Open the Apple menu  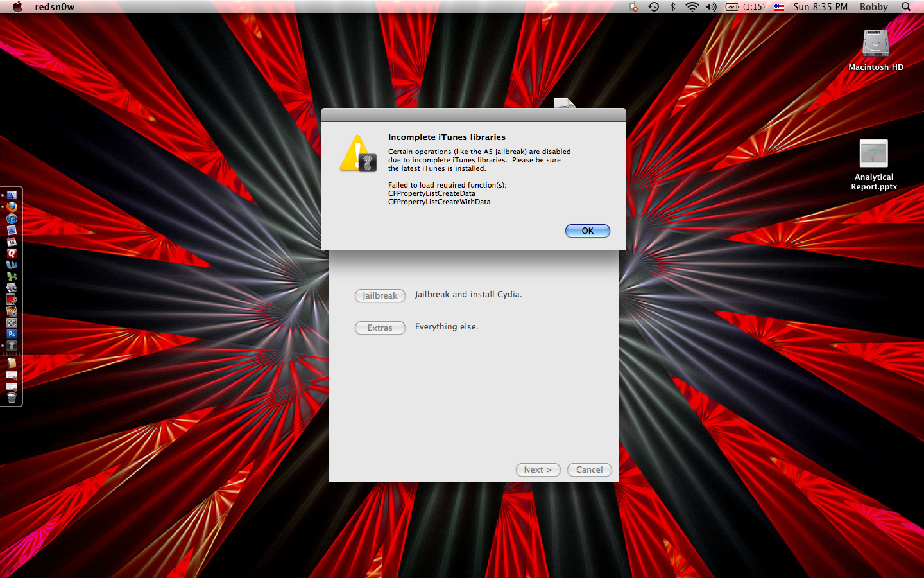click(17, 6)
